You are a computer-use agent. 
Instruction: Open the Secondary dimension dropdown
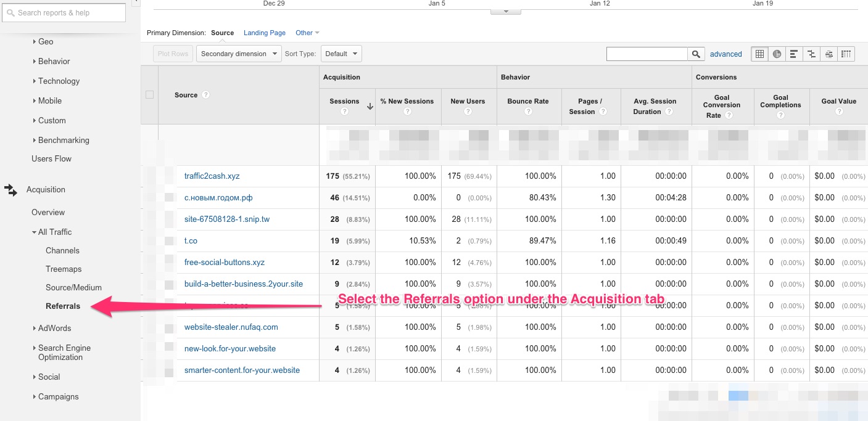pyautogui.click(x=239, y=54)
